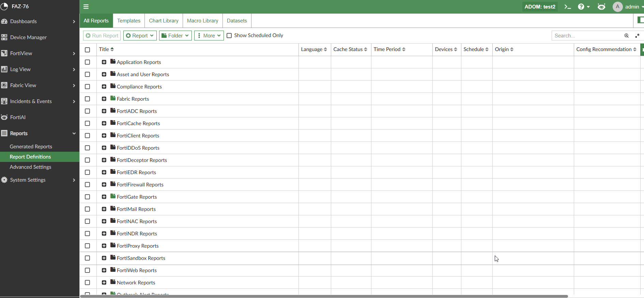Check the FortiClient Reports row checkbox
The image size is (644, 298).
click(x=88, y=135)
